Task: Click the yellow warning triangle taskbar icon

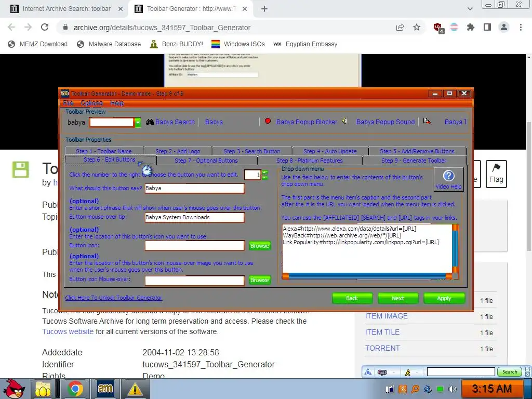Action: coord(135,389)
